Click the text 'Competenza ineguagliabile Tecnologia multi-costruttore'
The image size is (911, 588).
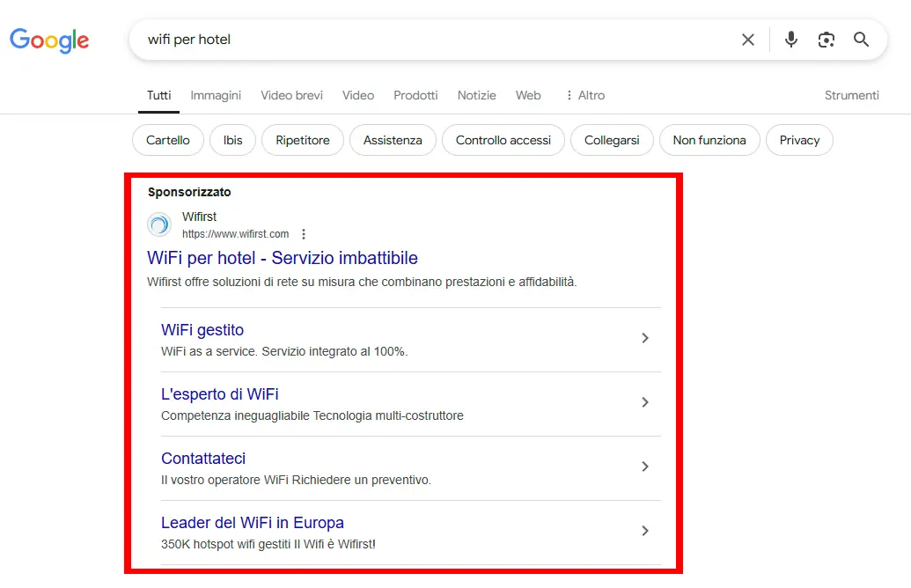(312, 416)
